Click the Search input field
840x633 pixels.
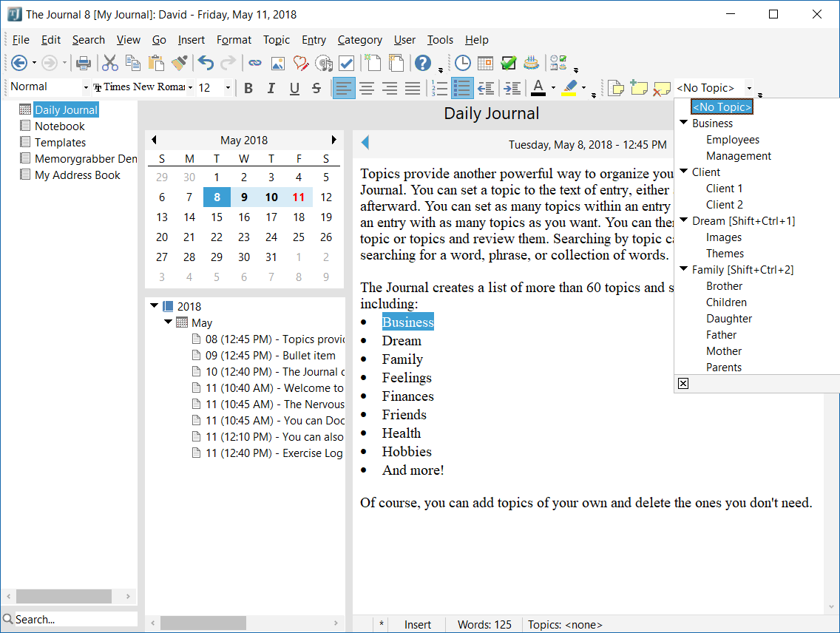pos(75,619)
